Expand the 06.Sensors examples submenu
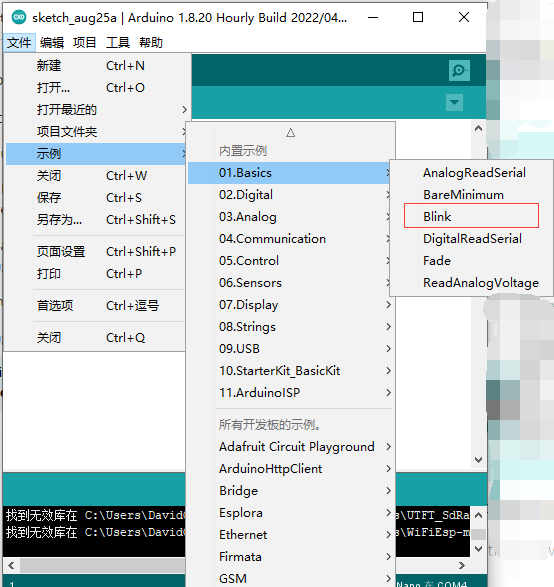The height and width of the screenshot is (587, 554). pyautogui.click(x=290, y=283)
